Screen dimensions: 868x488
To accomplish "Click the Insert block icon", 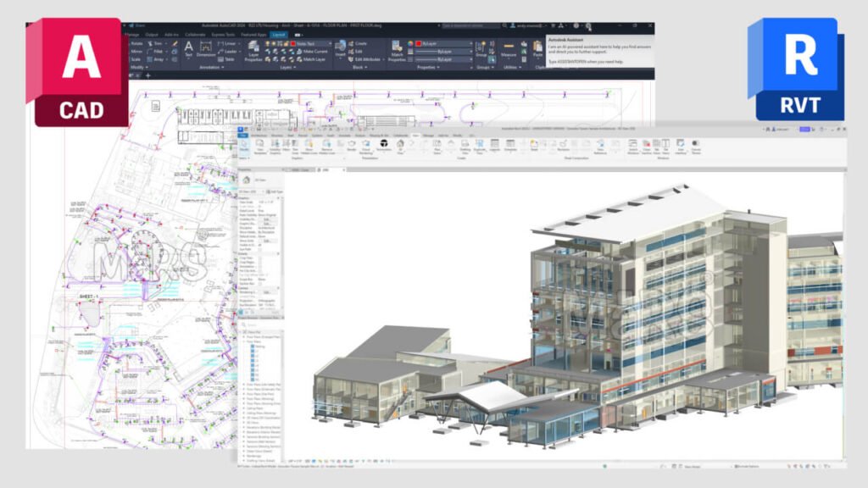I will click(339, 48).
